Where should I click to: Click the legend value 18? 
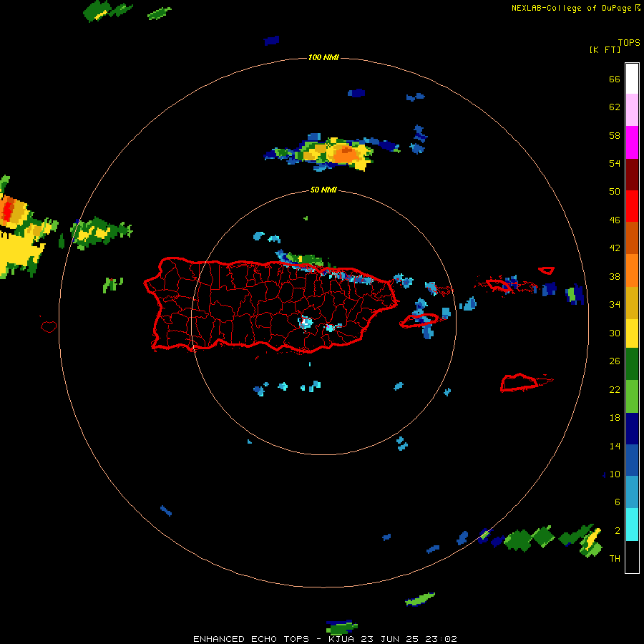615,418
